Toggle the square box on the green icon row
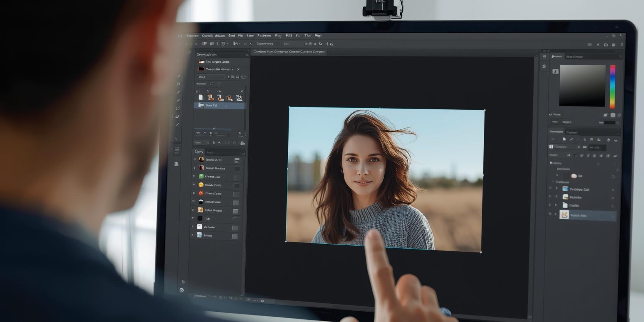This screenshot has height=322, width=644. point(237,177)
